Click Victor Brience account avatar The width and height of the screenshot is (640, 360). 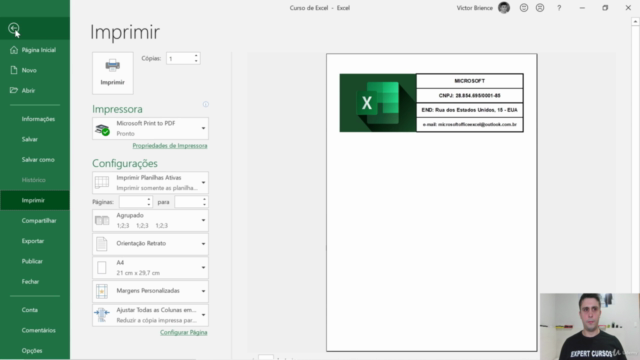tap(504, 8)
